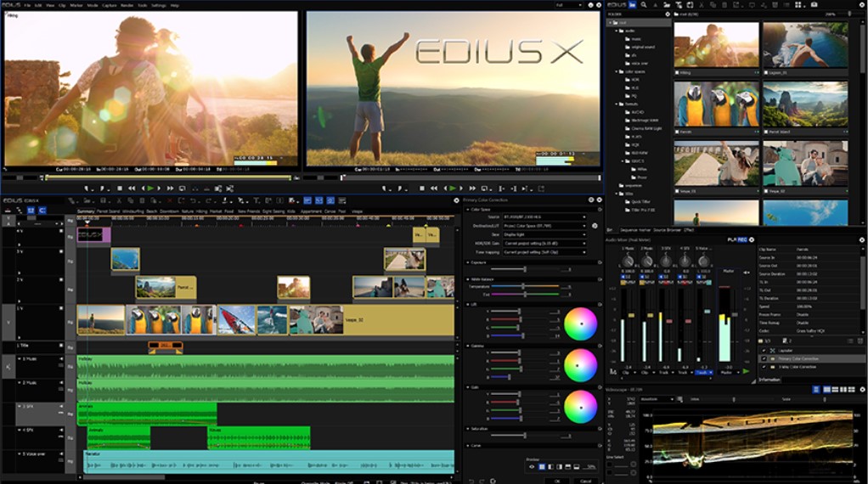Click the Gamma color wheel
The width and height of the screenshot is (868, 484).
[x=580, y=366]
